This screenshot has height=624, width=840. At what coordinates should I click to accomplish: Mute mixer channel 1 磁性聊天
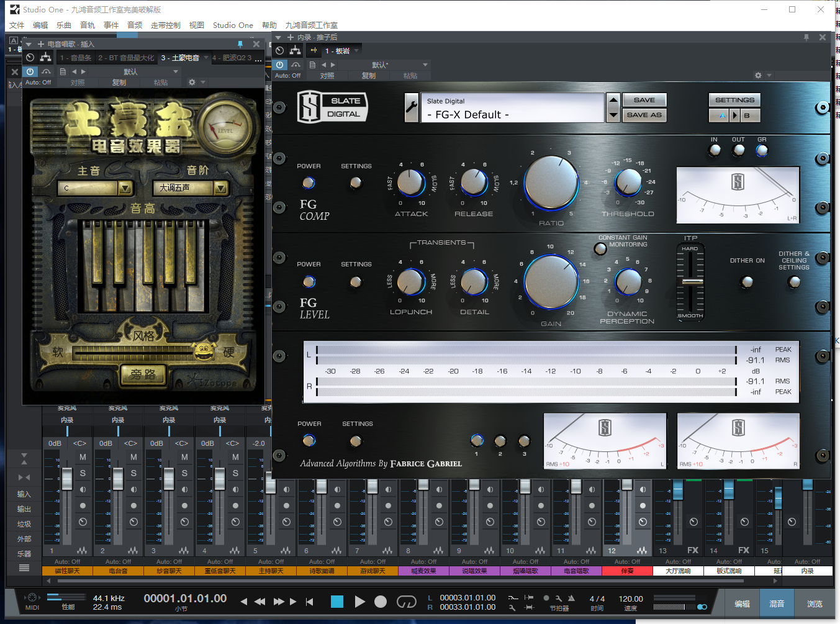point(83,457)
